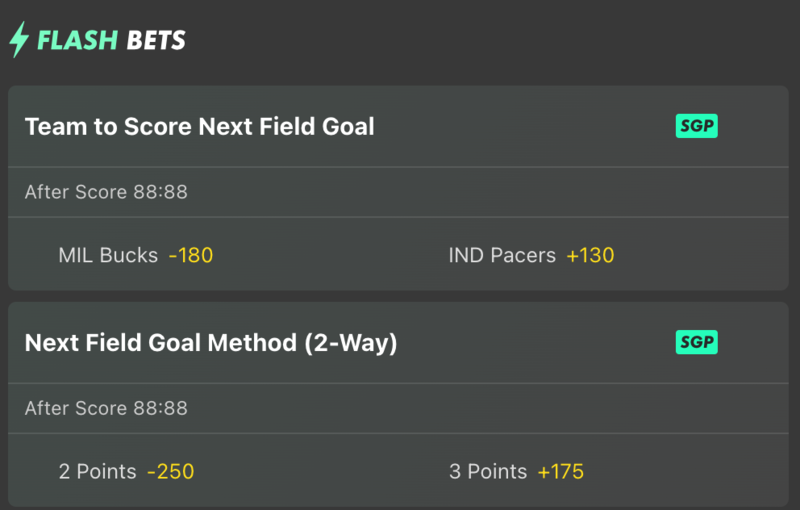800x510 pixels.
Task: Click the 3 Points option label
Action: point(488,471)
